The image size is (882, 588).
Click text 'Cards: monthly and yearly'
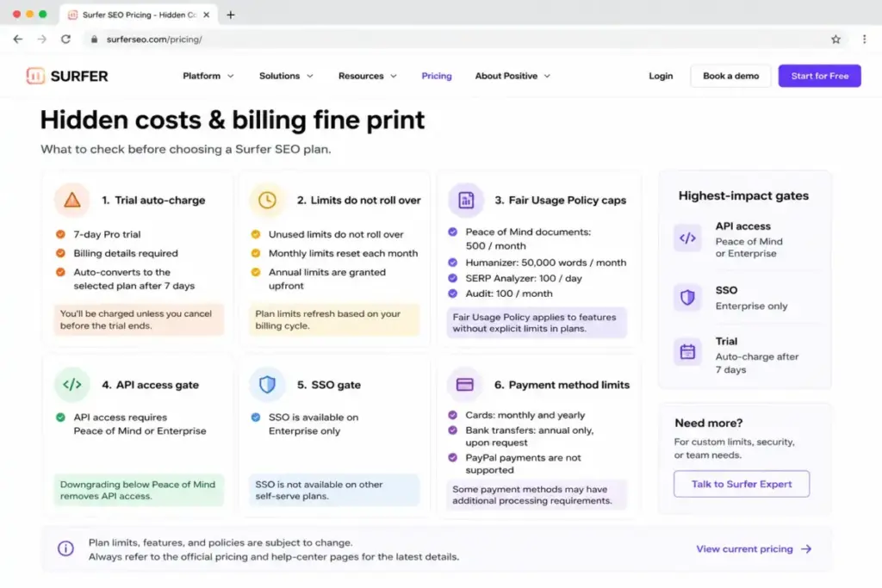[x=525, y=415]
